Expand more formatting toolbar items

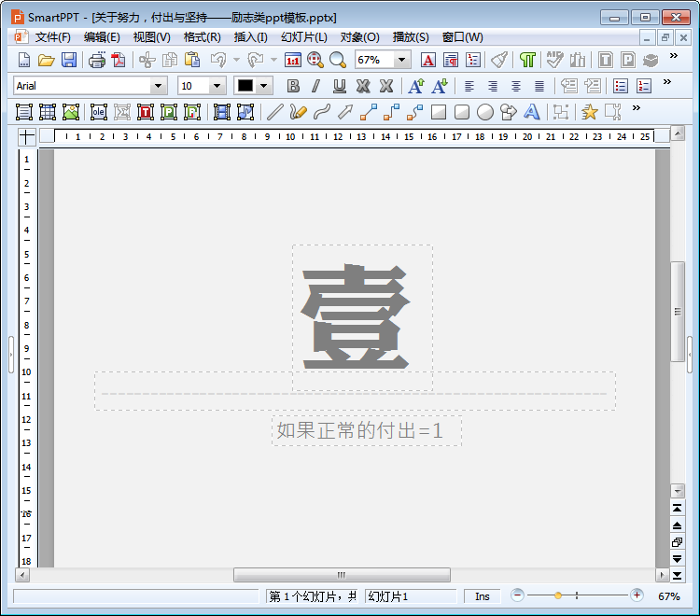[x=666, y=82]
